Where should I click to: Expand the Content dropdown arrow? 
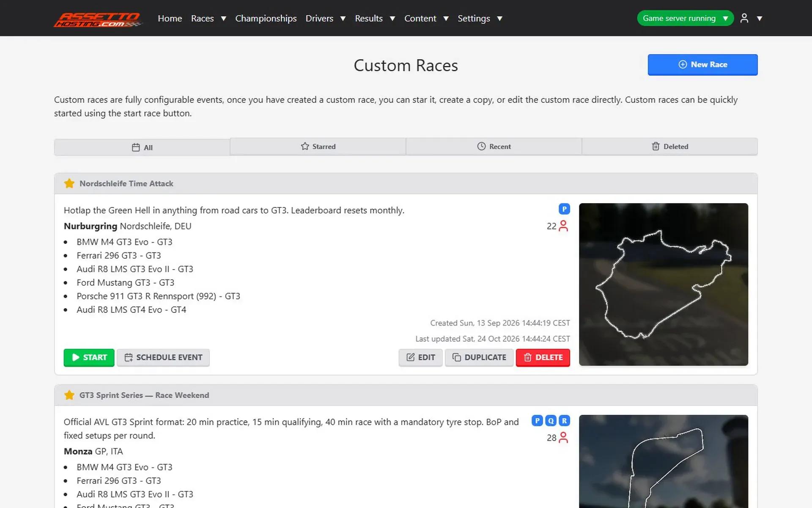[446, 19]
